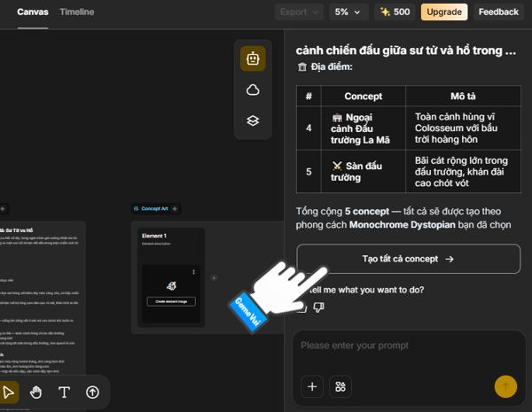The width and height of the screenshot is (532, 412).
Task: Click the Concept column header
Action: [x=363, y=97]
